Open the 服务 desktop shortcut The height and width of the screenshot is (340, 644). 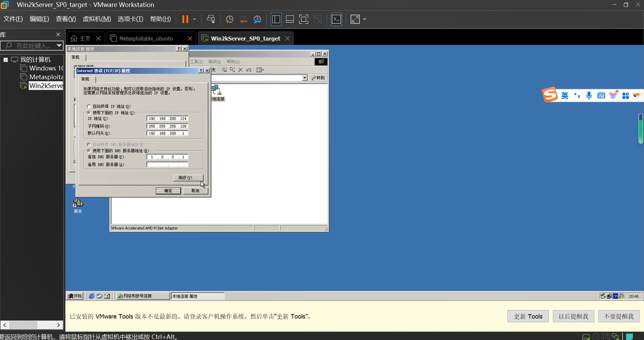[x=78, y=205]
